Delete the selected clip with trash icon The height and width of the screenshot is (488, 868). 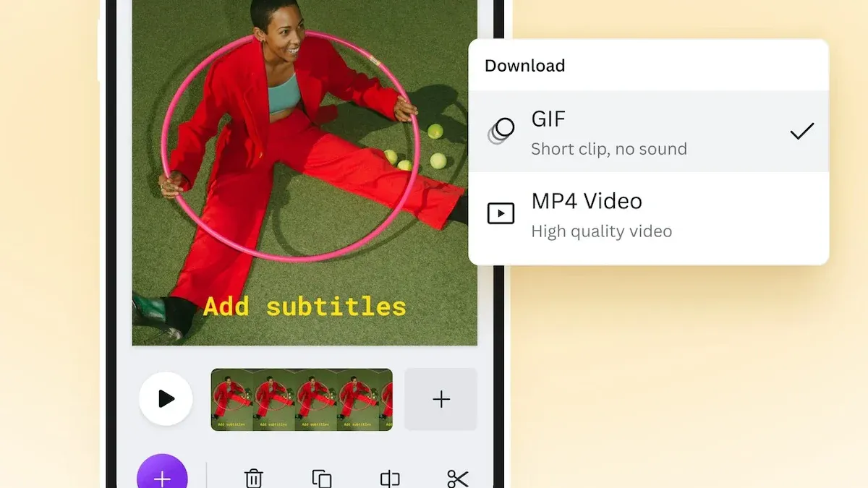tap(253, 478)
